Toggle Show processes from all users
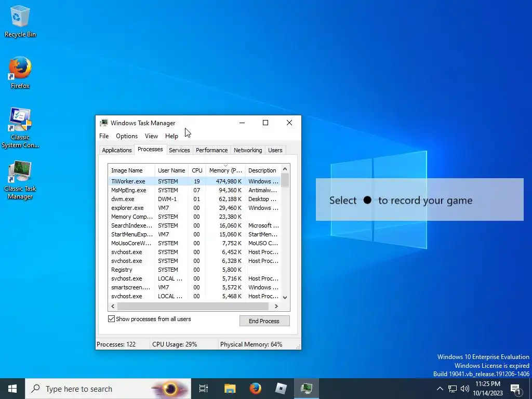This screenshot has width=532, height=399. 111,319
